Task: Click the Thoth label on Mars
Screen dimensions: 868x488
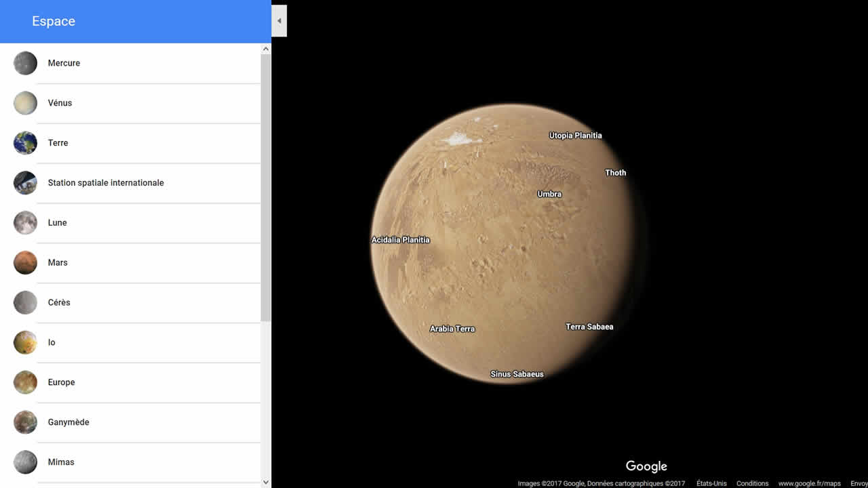Action: (615, 173)
